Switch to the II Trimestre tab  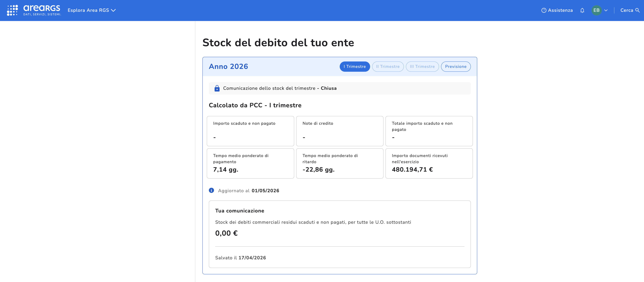point(388,67)
